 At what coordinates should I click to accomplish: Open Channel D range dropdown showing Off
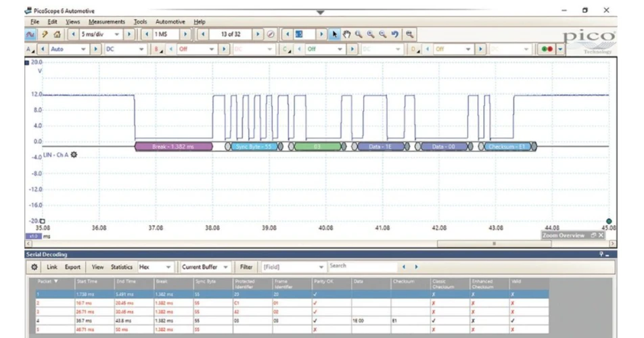tap(468, 49)
